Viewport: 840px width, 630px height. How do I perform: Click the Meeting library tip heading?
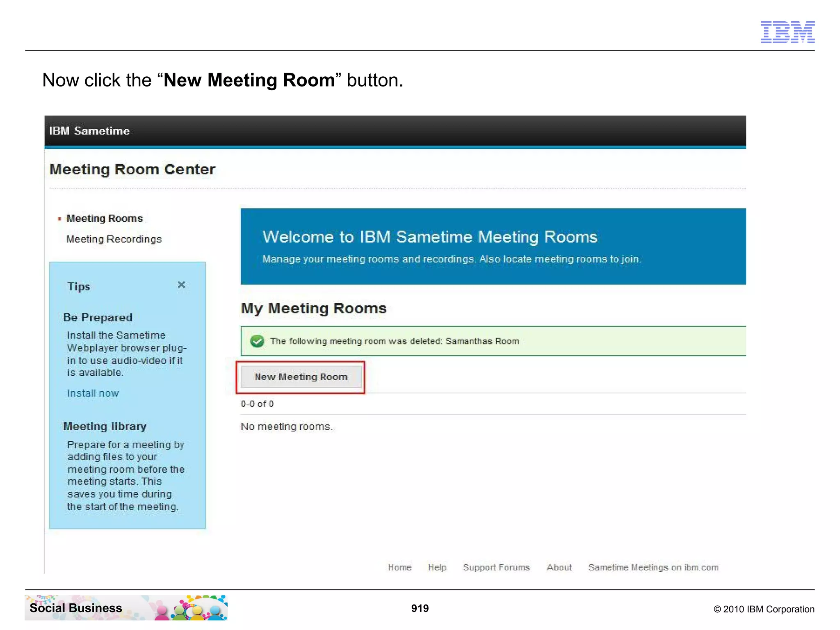click(105, 426)
